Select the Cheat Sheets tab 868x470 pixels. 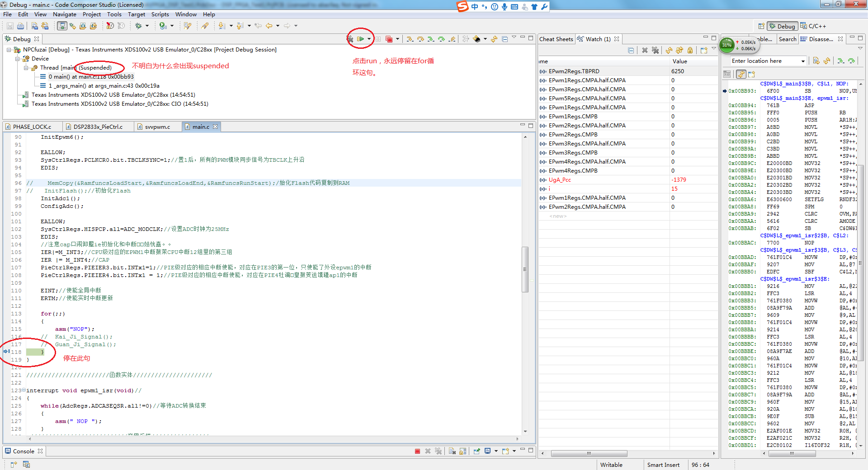click(556, 39)
